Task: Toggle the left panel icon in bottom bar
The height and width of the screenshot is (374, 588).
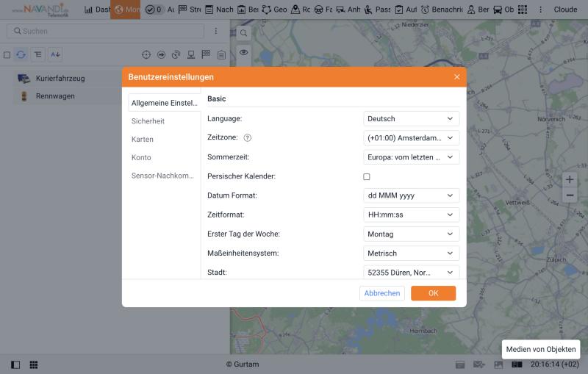Action: pos(15,364)
